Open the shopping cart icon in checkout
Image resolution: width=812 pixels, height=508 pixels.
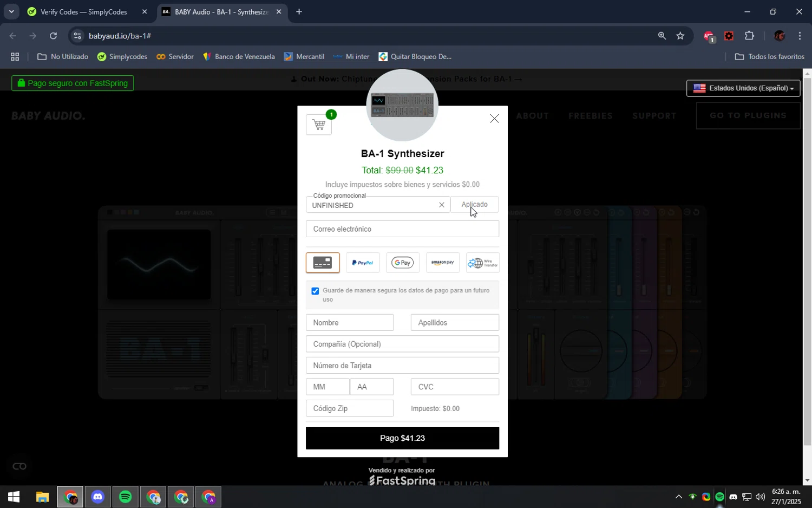click(319, 125)
